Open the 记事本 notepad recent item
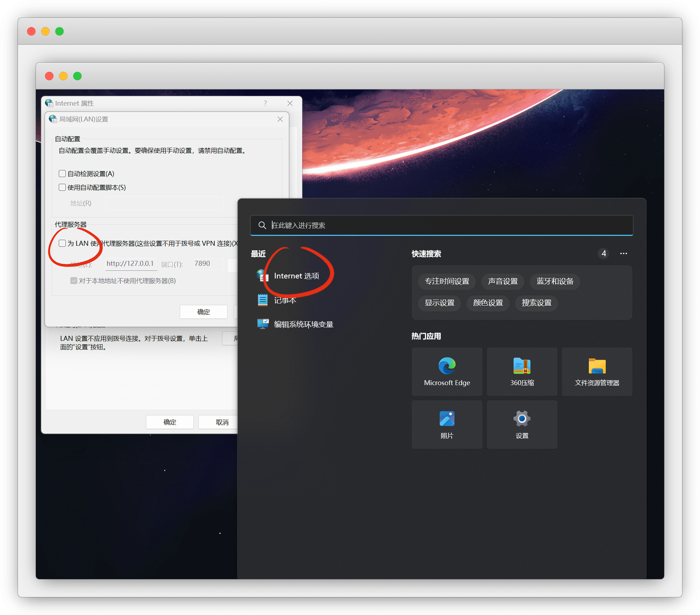 tap(285, 300)
